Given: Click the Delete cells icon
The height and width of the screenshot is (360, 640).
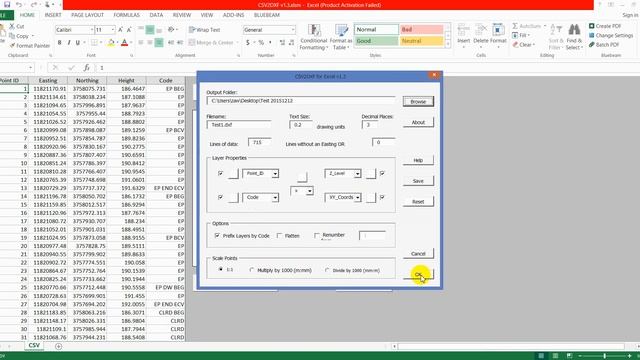Looking at the screenshot, I should (480, 34).
